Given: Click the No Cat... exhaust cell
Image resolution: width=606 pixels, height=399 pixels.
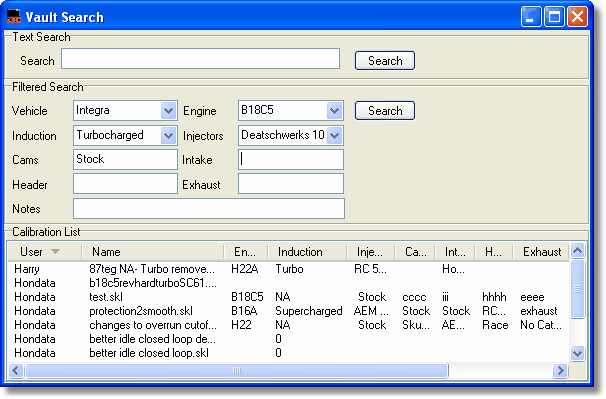Looking at the screenshot, I should coord(541,325).
